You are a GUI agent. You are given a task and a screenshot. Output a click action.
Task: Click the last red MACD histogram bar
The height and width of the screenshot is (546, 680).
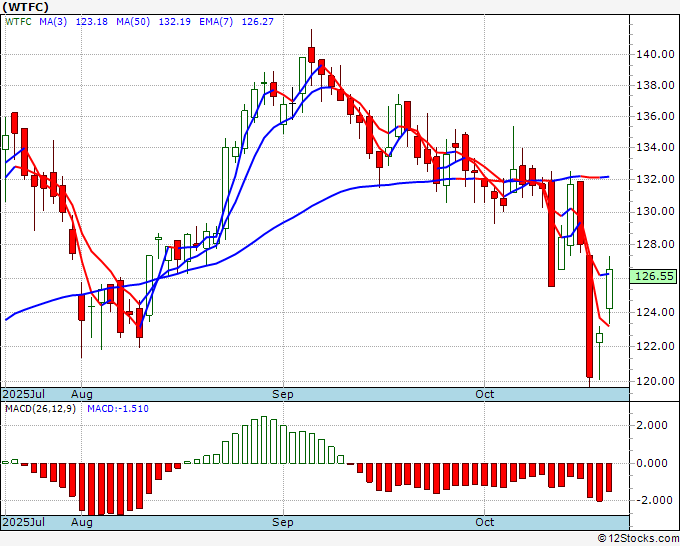click(x=609, y=477)
